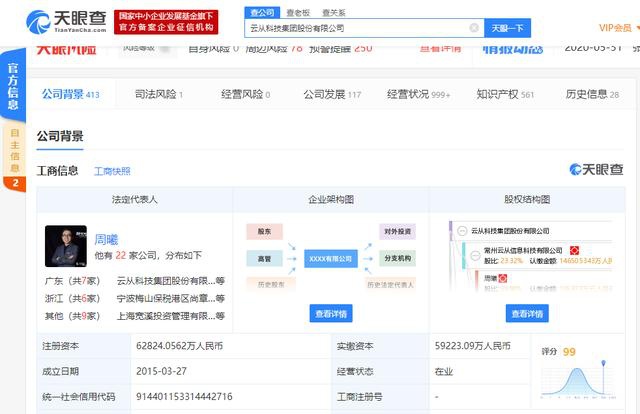Open the 工商快照 link
This screenshot has width=640, height=414.
click(112, 171)
